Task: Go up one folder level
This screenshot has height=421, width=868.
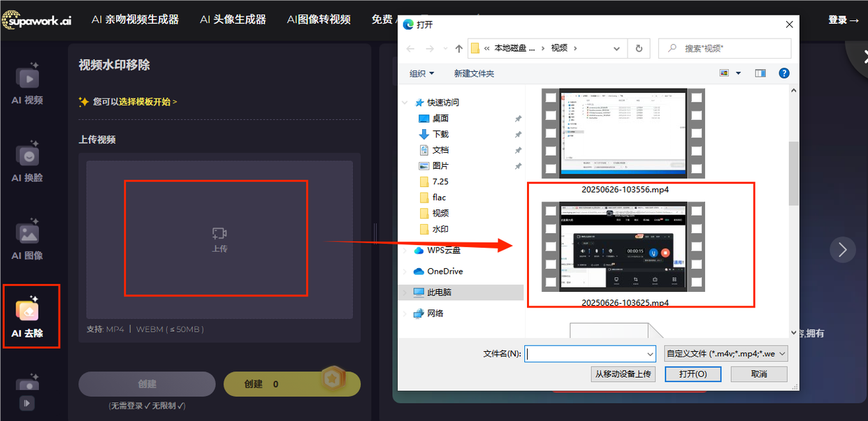Action: point(458,48)
